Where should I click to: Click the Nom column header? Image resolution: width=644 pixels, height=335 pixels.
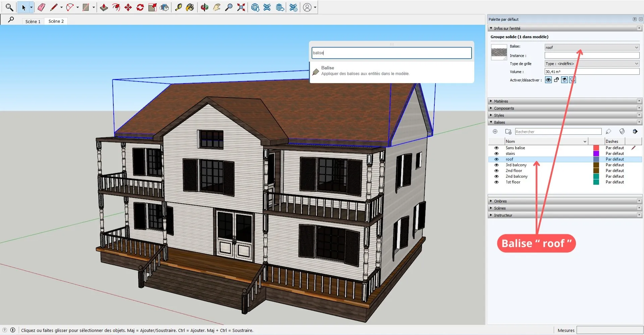coord(546,141)
